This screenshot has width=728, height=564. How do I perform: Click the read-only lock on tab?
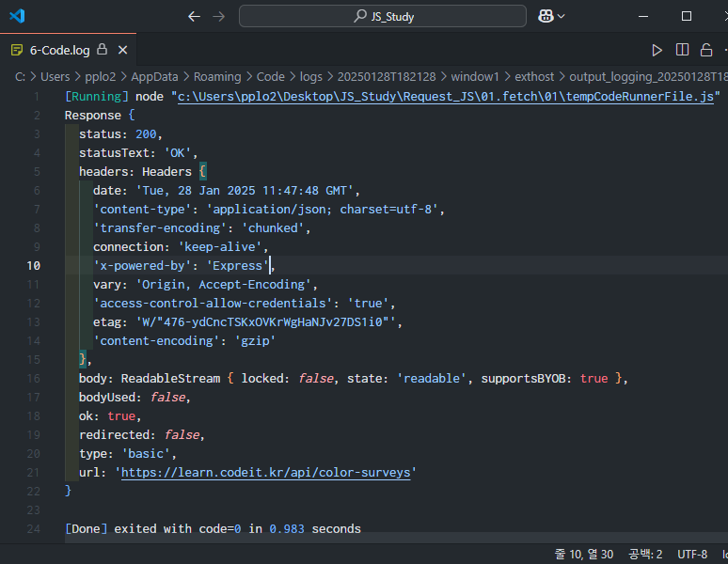[x=103, y=49]
